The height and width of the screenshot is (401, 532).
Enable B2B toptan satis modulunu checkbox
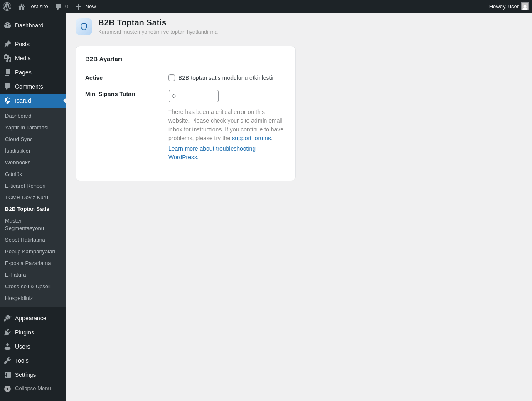(172, 78)
